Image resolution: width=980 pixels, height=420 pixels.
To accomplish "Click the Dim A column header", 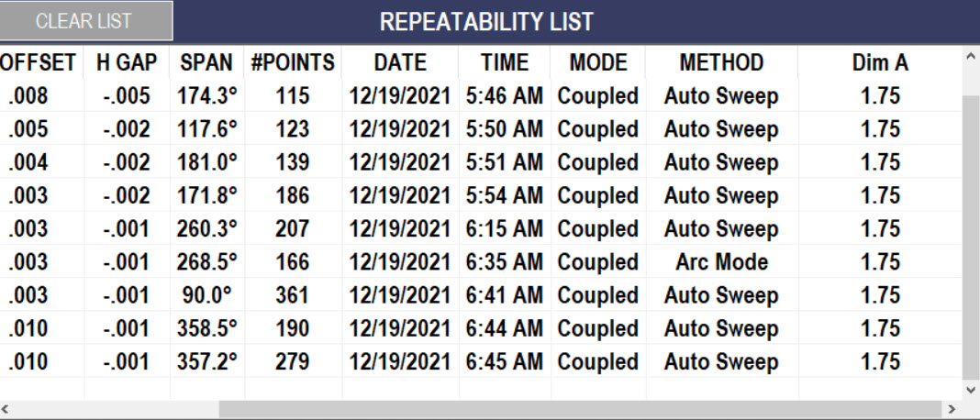I will click(880, 62).
